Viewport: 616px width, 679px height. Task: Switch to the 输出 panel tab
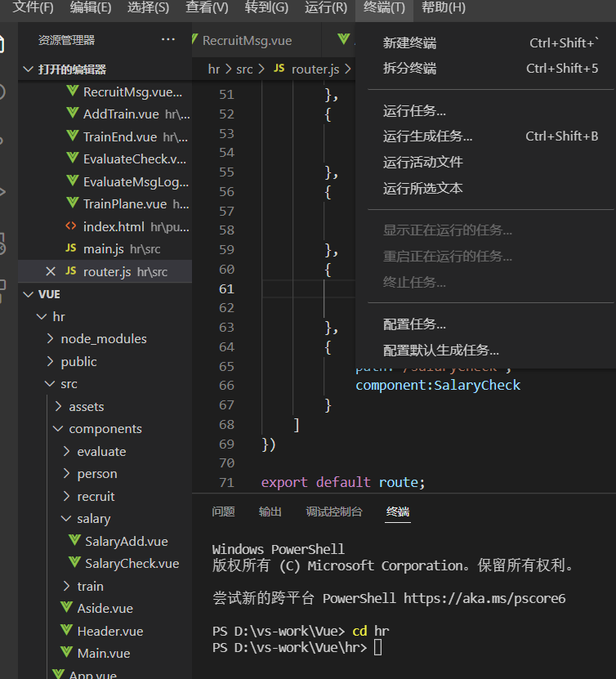click(270, 511)
